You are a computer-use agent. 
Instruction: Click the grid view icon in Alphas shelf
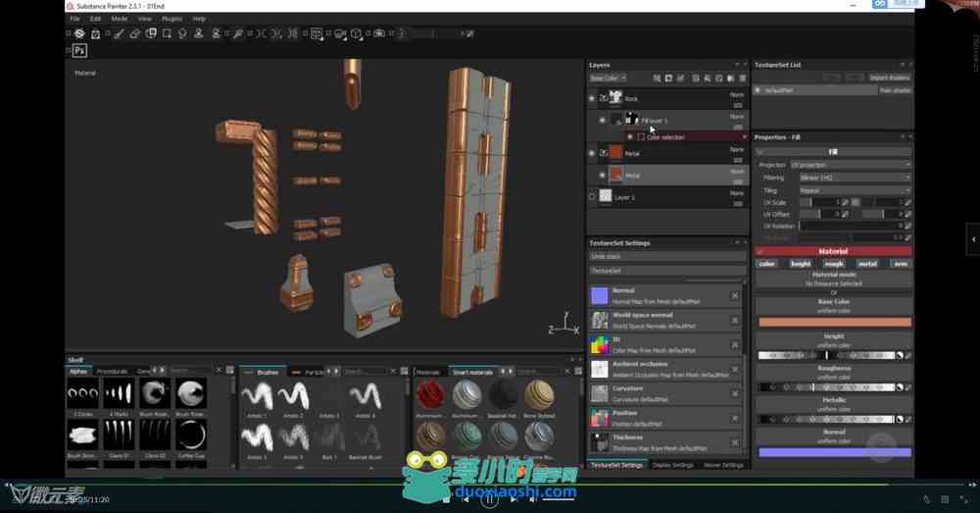(230, 371)
